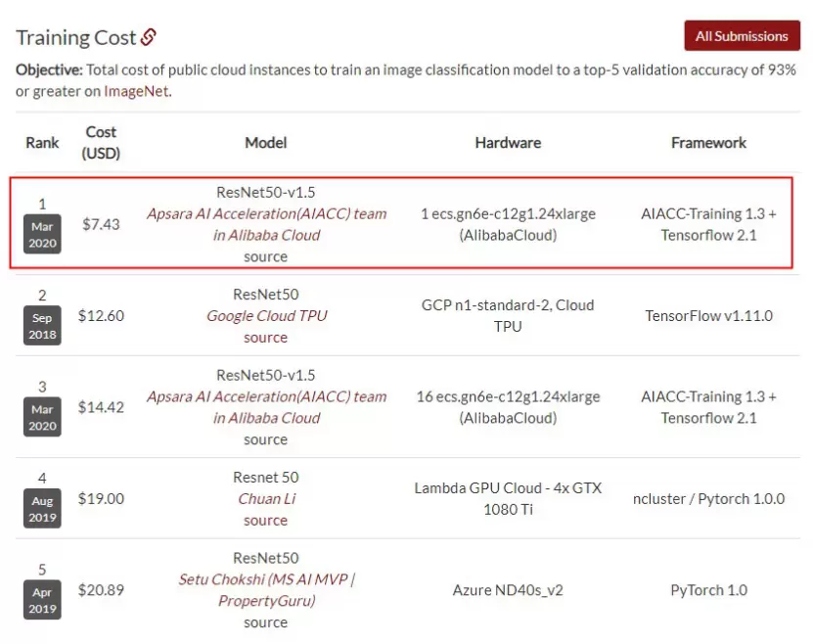Open source link under Chuan Li
Viewport: 813px width, 644px height.
point(265,521)
